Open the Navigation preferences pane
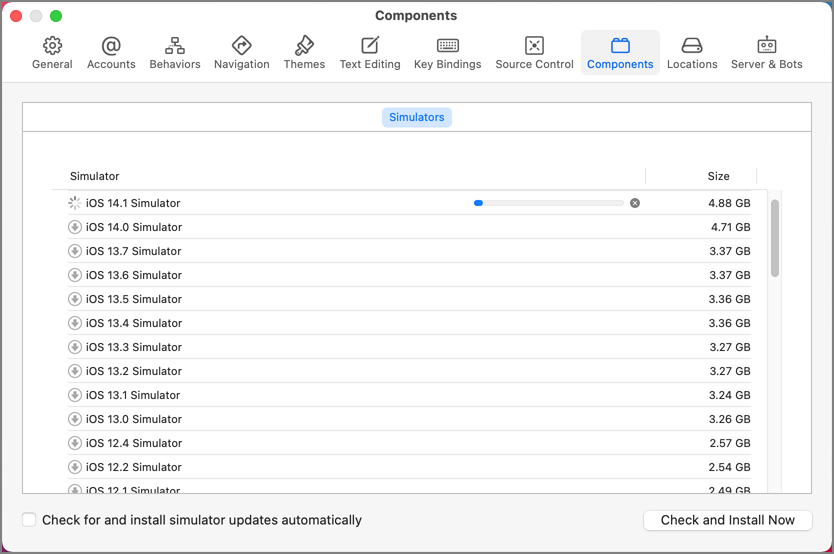The height and width of the screenshot is (554, 834). (241, 53)
